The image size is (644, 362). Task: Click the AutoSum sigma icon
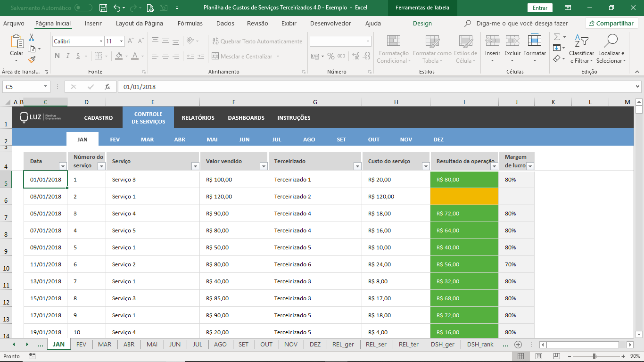click(557, 37)
